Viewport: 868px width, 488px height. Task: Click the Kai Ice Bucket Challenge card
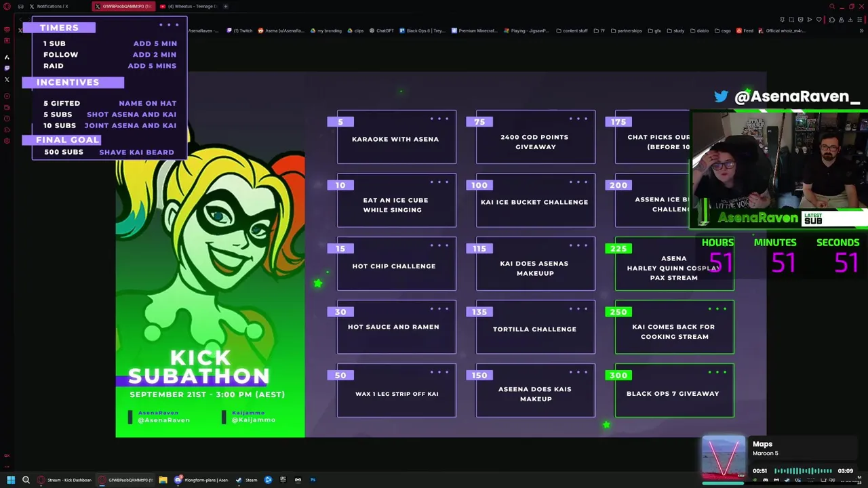point(536,201)
